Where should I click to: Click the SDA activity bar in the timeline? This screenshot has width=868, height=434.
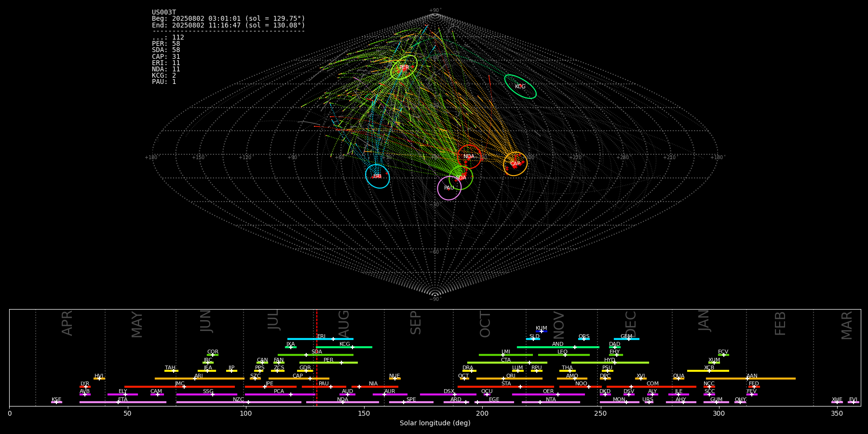pyautogui.click(x=315, y=355)
